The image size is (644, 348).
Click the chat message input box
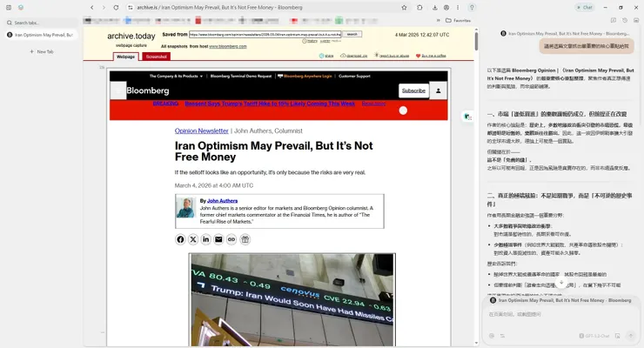[560, 314]
